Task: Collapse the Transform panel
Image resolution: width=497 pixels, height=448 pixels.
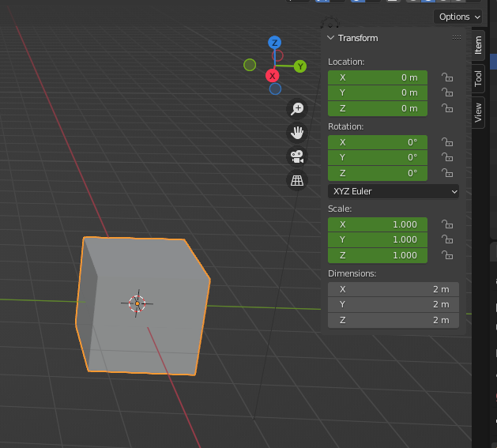Action: pos(330,38)
